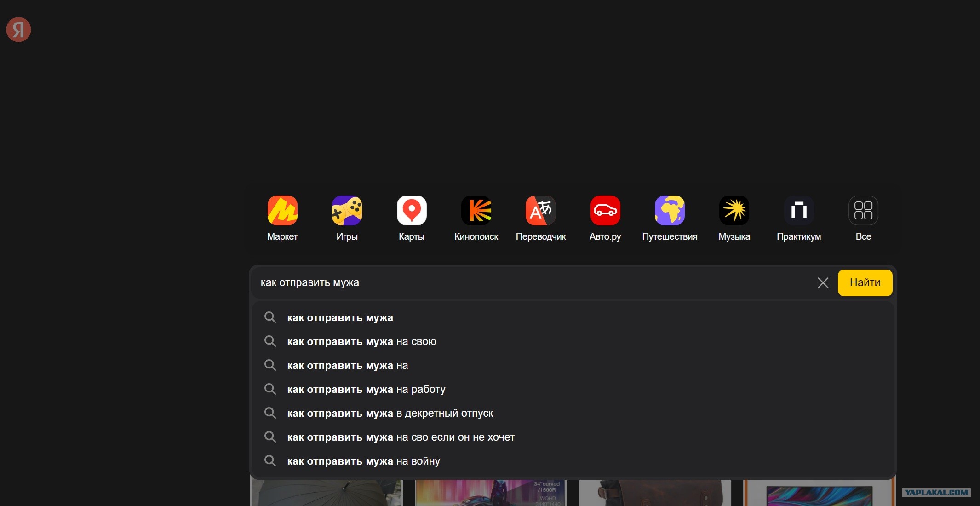Viewport: 980px width, 506px height.
Task: Show all services via Все
Action: (863, 218)
